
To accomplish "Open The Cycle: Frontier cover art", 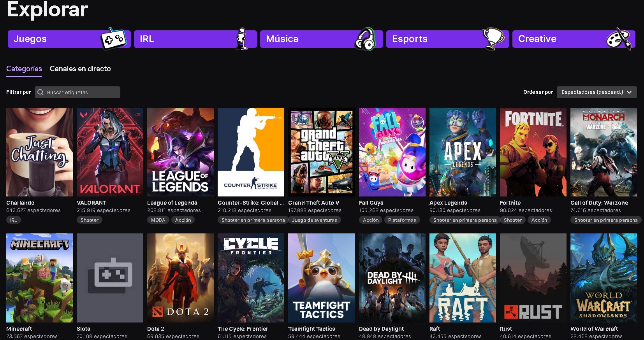I will pyautogui.click(x=251, y=278).
